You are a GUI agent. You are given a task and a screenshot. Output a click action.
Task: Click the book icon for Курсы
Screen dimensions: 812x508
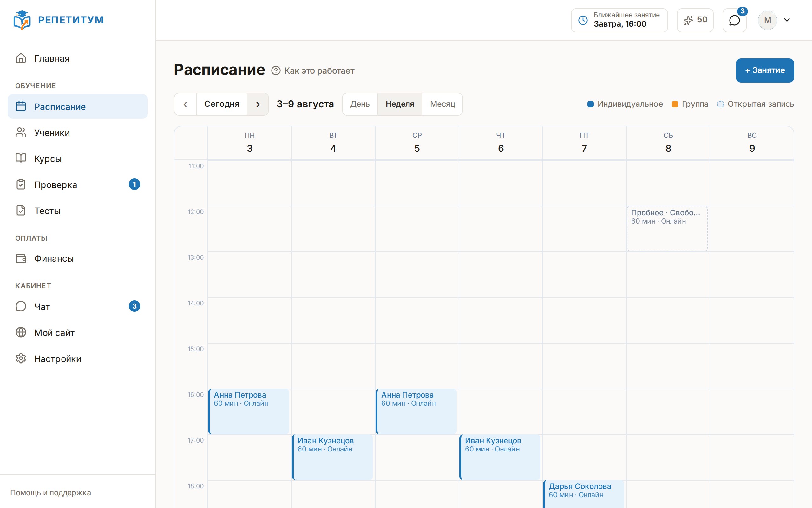(21, 158)
